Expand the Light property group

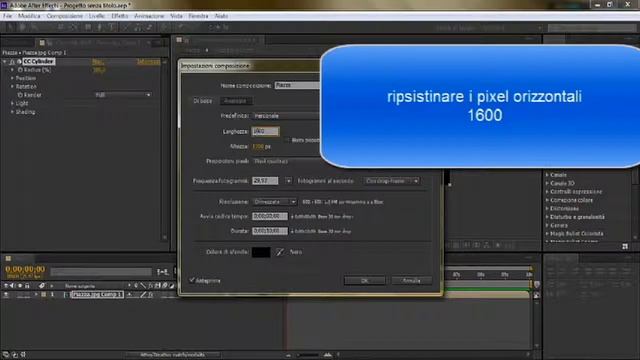[x=12, y=103]
